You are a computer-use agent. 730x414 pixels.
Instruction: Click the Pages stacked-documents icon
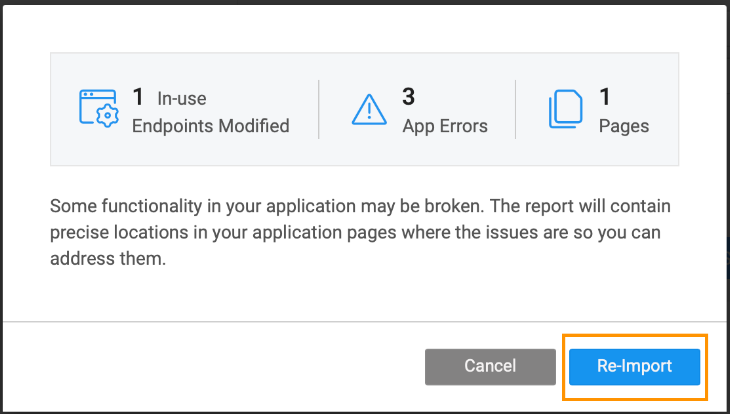click(565, 109)
